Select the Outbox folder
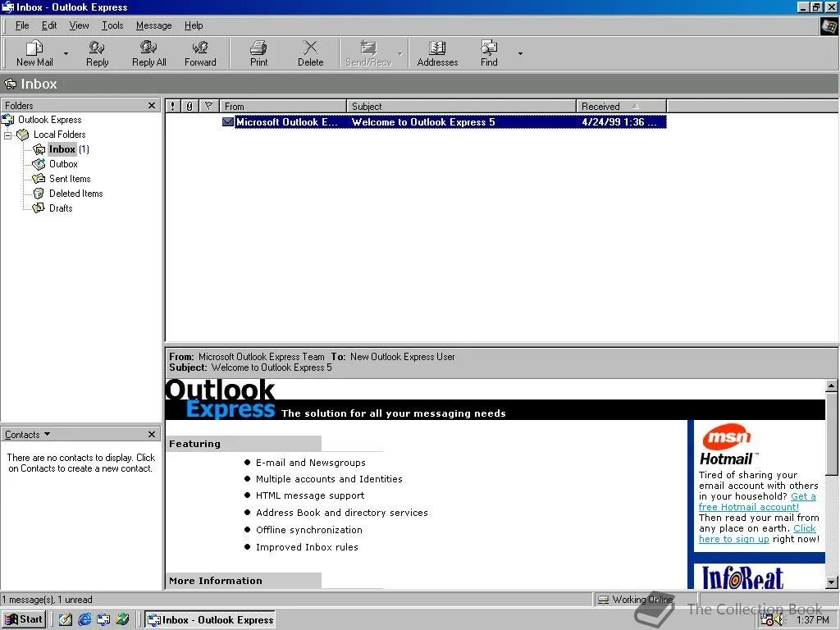Image resolution: width=840 pixels, height=630 pixels. [63, 164]
